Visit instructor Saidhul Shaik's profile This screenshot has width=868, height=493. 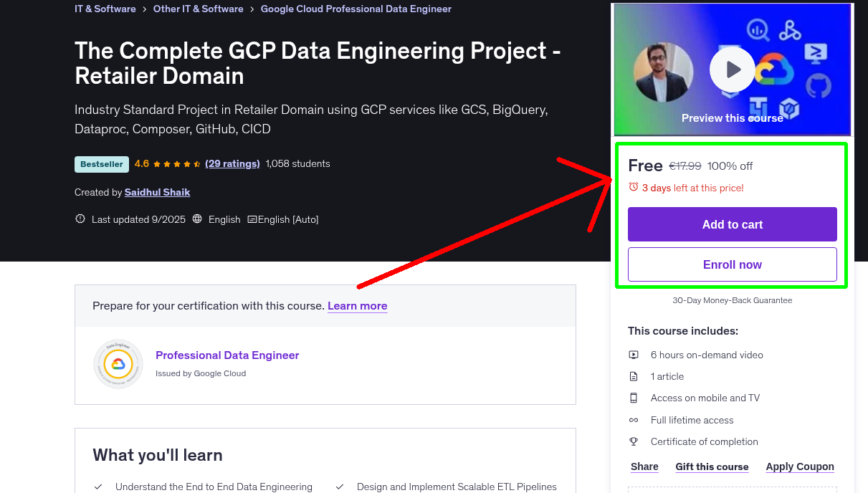point(157,192)
